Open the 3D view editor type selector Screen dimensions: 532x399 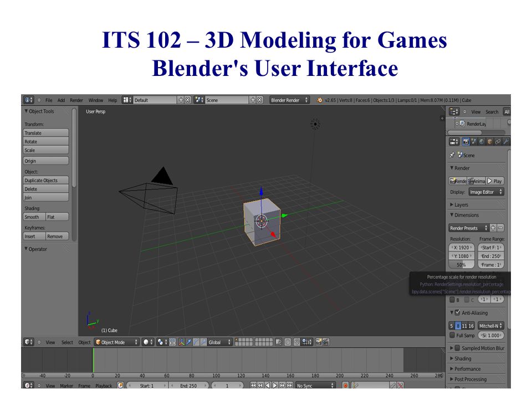click(29, 342)
